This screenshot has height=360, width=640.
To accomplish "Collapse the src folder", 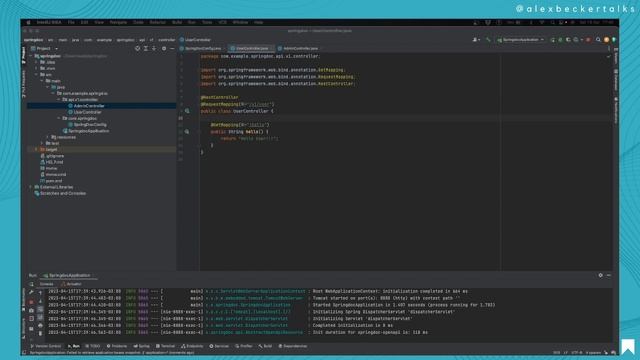I will click(36, 75).
